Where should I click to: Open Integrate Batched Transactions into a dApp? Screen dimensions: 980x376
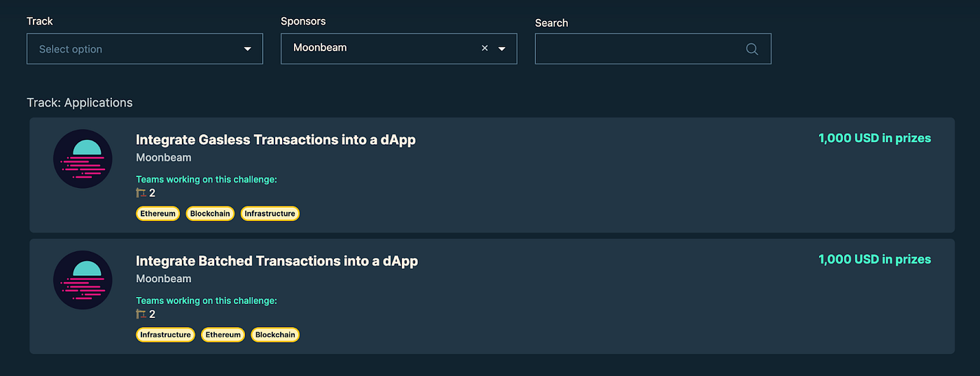tap(276, 261)
